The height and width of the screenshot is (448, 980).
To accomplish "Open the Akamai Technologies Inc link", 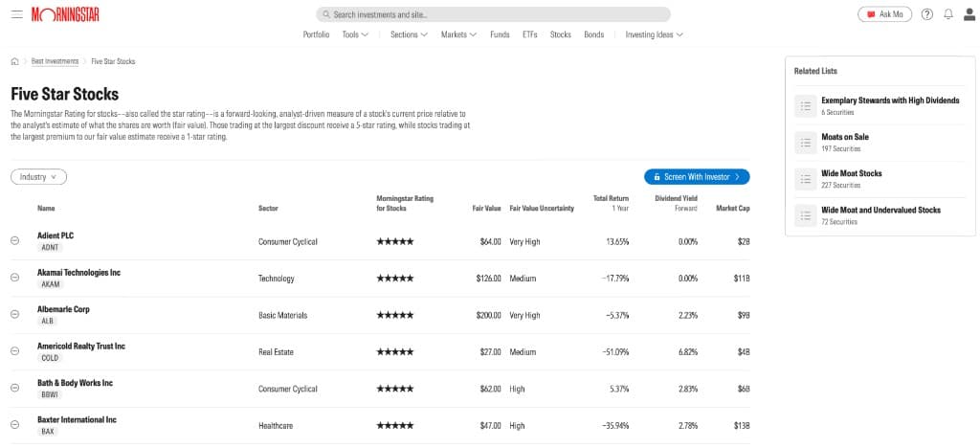I will 78,273.
